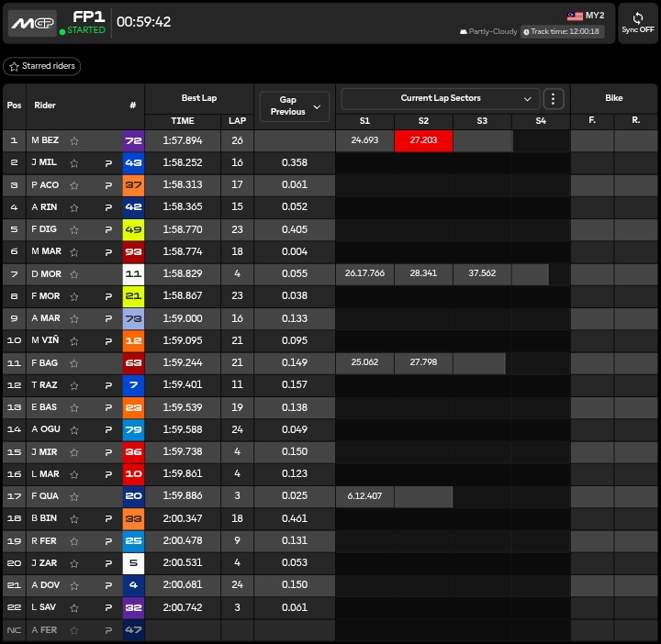Click the MotoGP logo icon
Image resolution: width=661 pixels, height=644 pixels.
(x=32, y=23)
